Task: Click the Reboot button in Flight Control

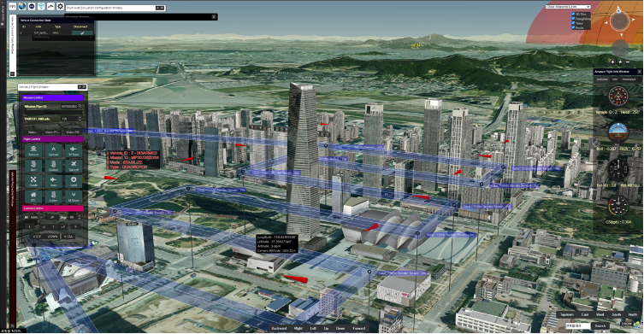Action: (33, 150)
